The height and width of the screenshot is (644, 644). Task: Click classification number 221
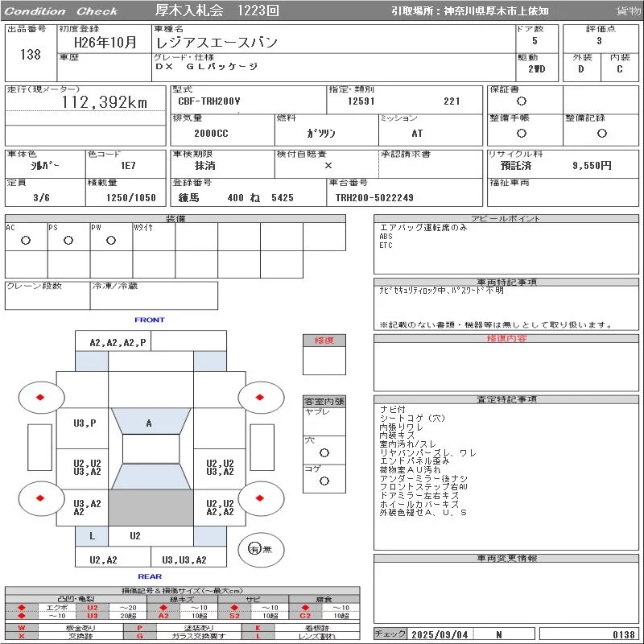[x=452, y=101]
